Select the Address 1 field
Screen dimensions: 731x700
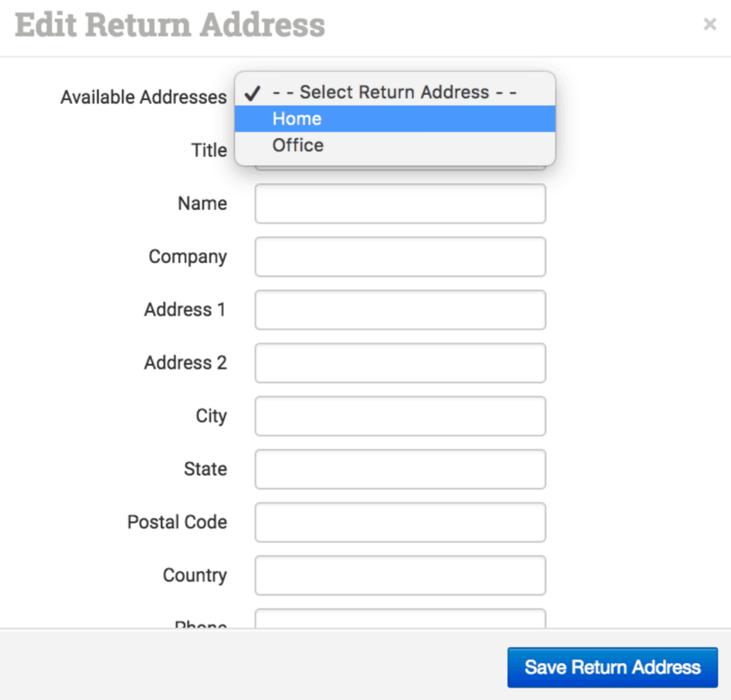coord(400,310)
